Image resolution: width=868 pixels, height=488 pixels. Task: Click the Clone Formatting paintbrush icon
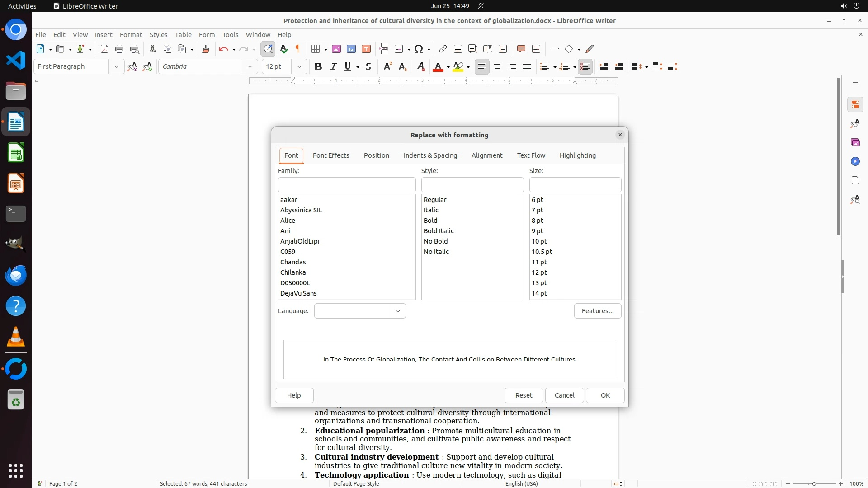205,49
